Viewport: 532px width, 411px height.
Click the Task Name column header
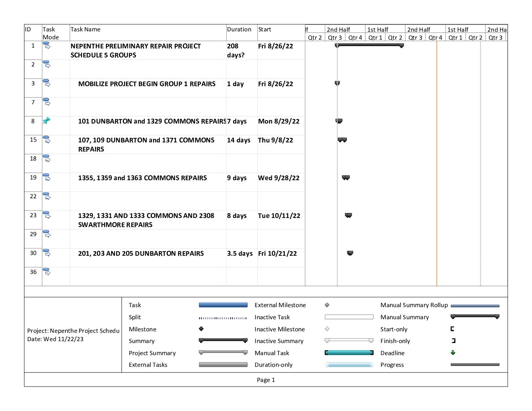click(148, 33)
